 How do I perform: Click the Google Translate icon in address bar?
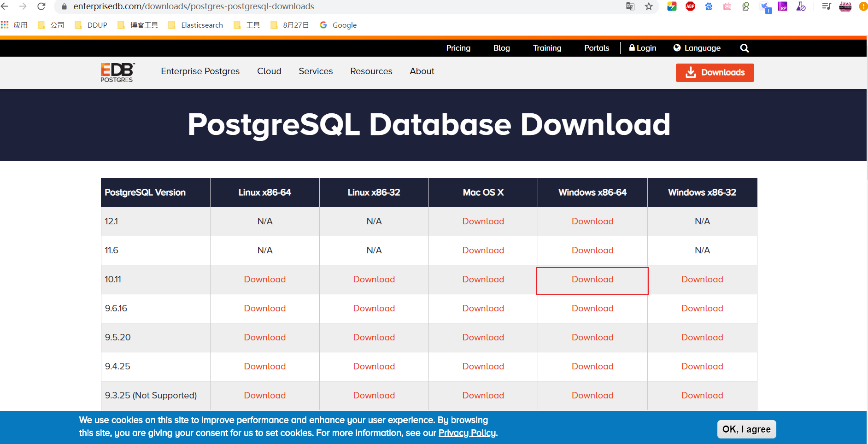coord(630,6)
